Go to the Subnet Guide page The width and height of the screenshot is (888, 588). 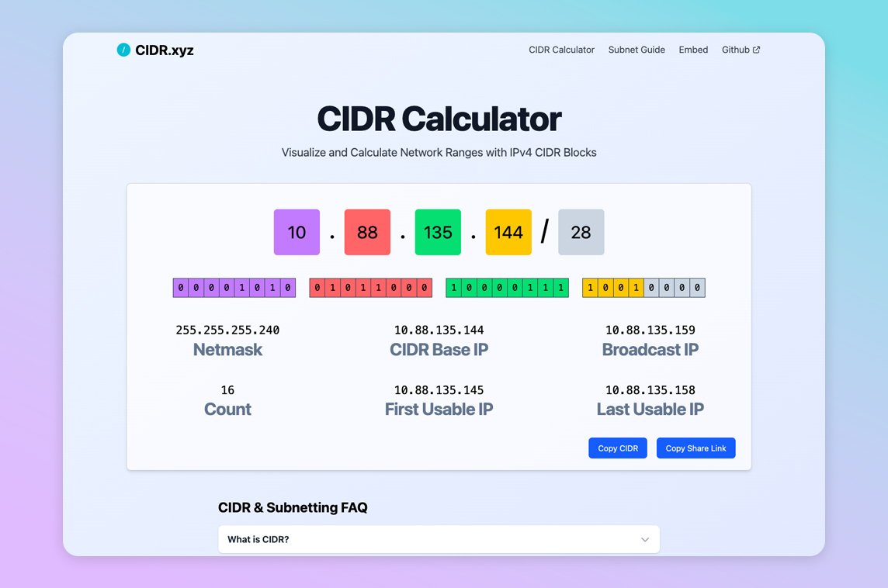click(x=637, y=50)
